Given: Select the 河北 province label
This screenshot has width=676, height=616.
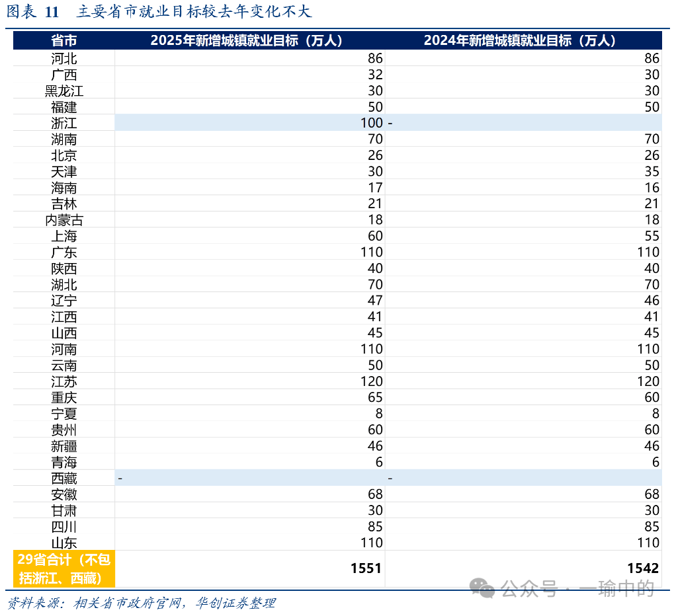Looking at the screenshot, I should coord(63,58).
